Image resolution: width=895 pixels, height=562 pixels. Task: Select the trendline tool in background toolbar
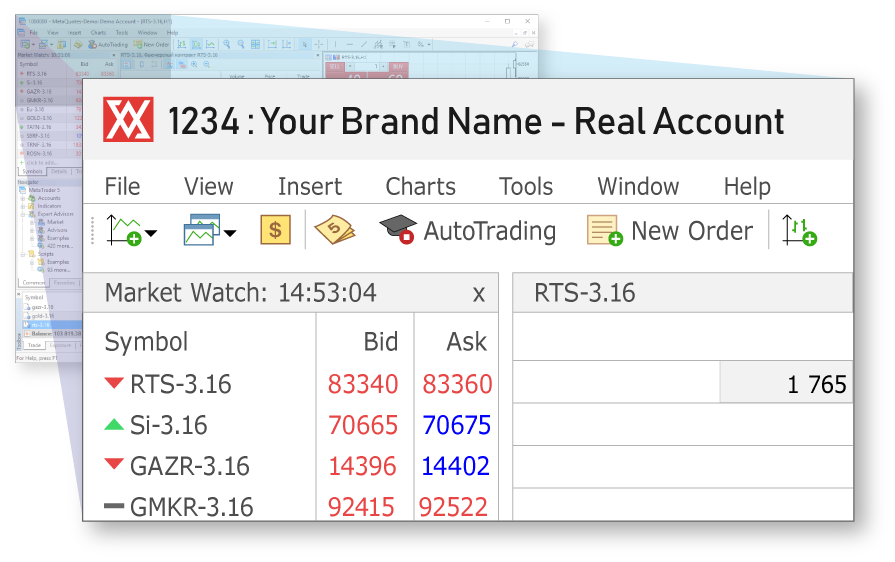pyautogui.click(x=364, y=44)
